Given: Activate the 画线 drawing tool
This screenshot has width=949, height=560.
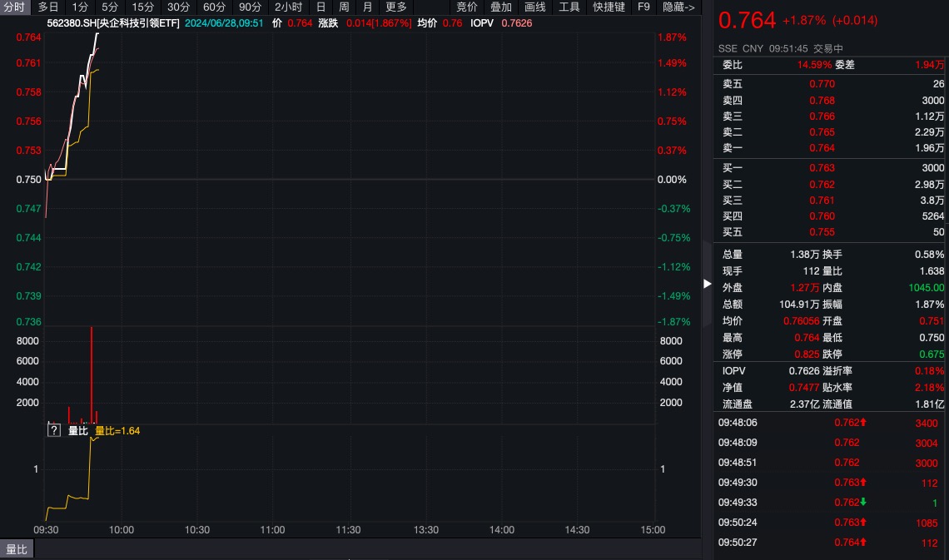Looking at the screenshot, I should (x=535, y=7).
